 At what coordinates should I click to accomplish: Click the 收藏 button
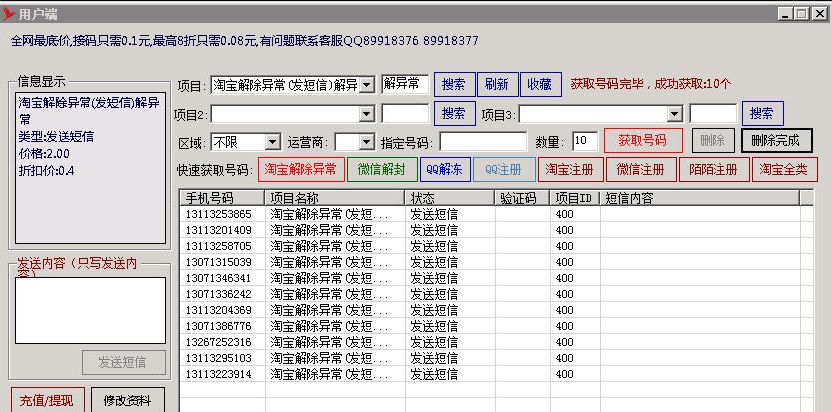[540, 84]
